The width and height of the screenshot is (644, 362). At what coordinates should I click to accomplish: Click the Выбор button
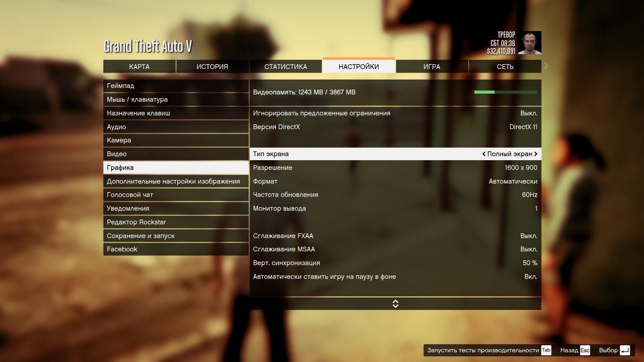pos(608,350)
